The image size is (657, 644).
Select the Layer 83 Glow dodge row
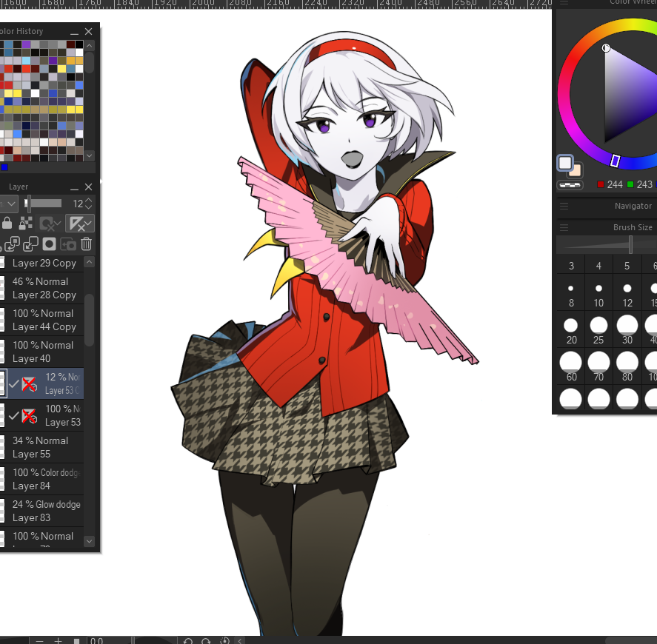[42, 511]
